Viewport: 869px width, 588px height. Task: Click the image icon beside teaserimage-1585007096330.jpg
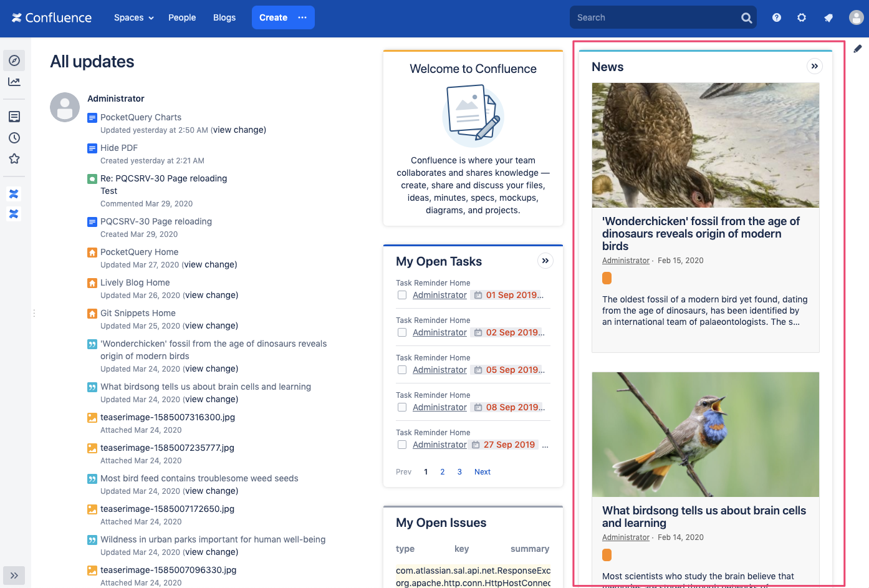tap(92, 571)
